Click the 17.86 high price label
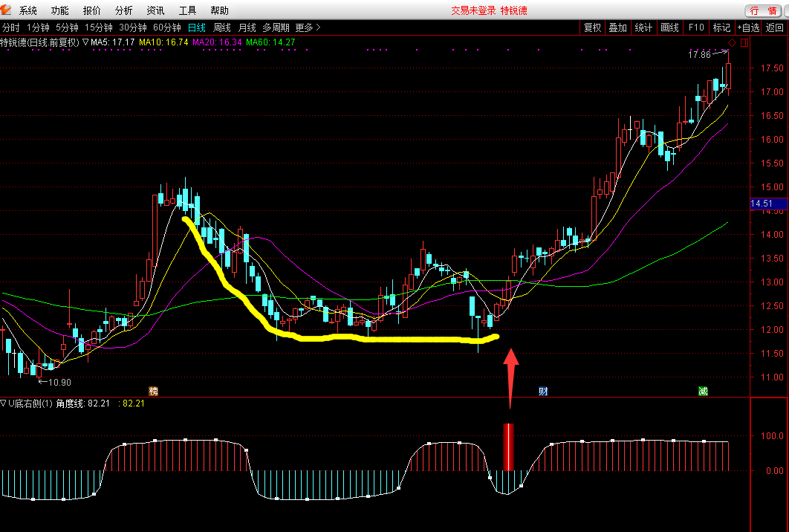The height and width of the screenshot is (532, 789). click(699, 54)
